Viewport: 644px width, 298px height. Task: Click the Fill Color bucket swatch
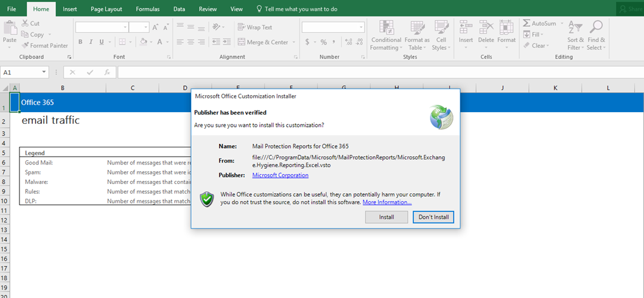[143, 42]
